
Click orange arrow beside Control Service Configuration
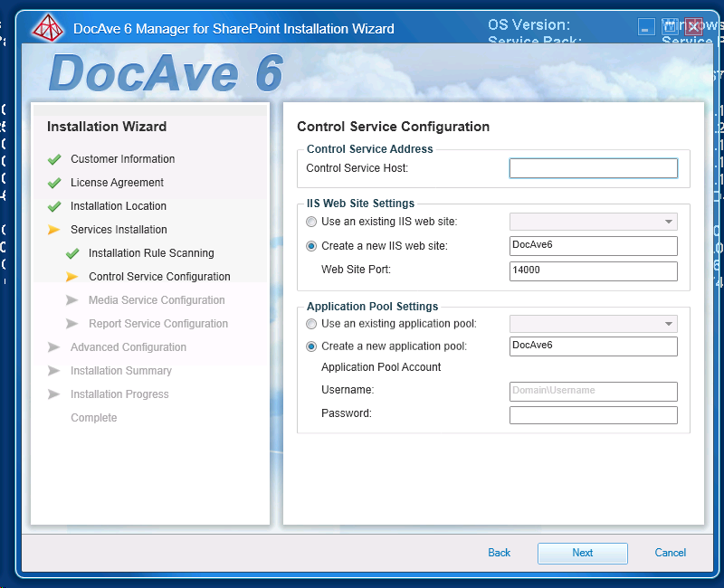pos(72,277)
